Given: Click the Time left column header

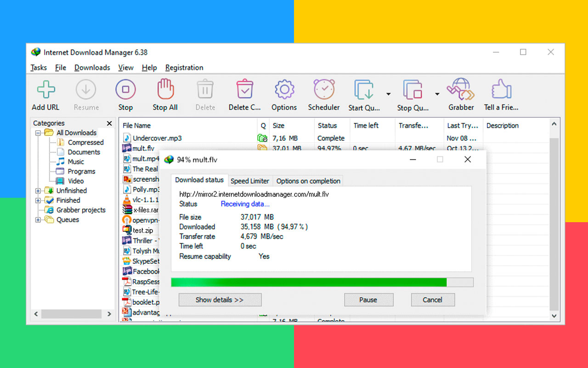Looking at the screenshot, I should click(x=372, y=126).
